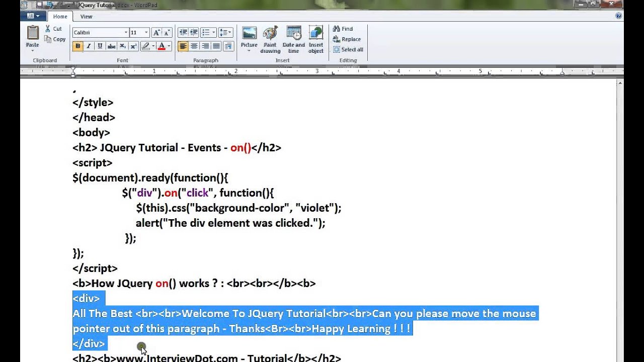The image size is (644, 362).
Task: Open the Paste dropdown arrow
Action: tap(33, 50)
